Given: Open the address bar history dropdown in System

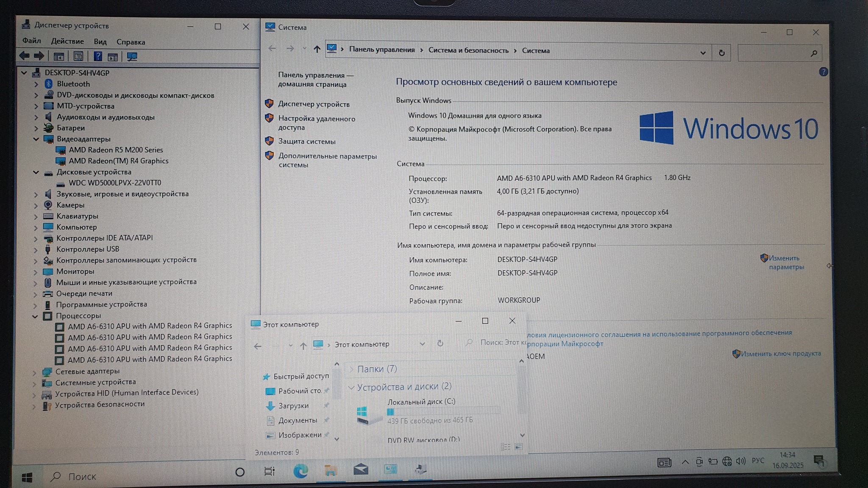Looking at the screenshot, I should [x=703, y=53].
